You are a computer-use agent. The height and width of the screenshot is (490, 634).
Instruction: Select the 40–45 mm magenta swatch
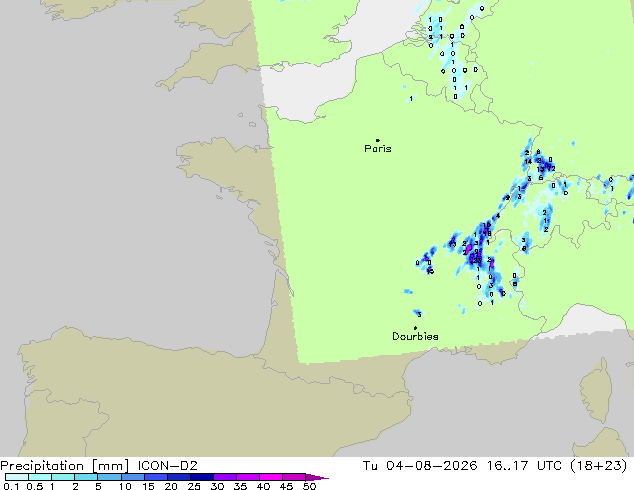click(271, 477)
